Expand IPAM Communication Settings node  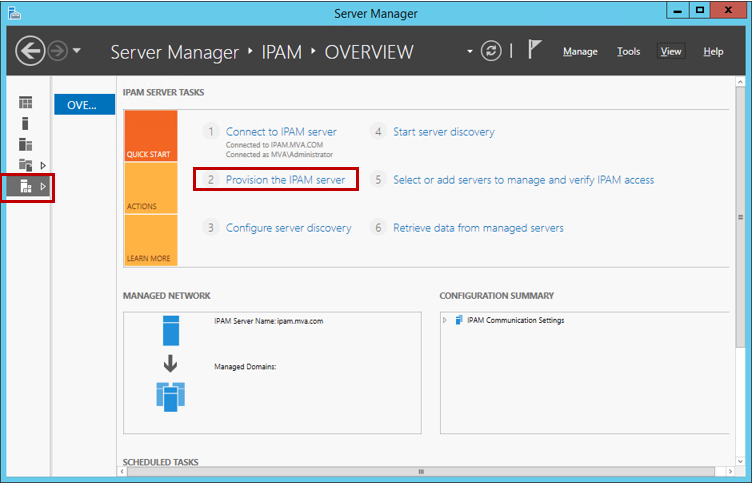coord(445,320)
